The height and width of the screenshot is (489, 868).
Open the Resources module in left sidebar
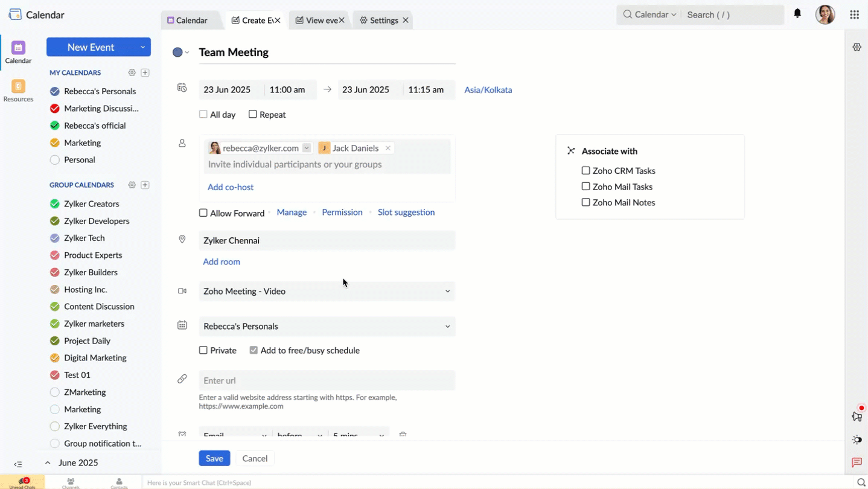tap(18, 91)
